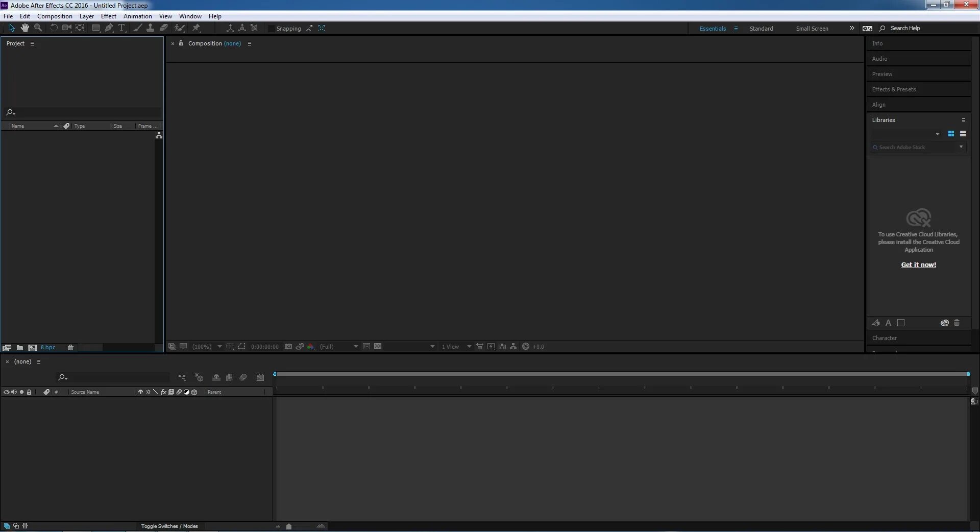Screen dimensions: 980x532
Task: Toggle the transparency grid in viewer
Action: click(378, 346)
